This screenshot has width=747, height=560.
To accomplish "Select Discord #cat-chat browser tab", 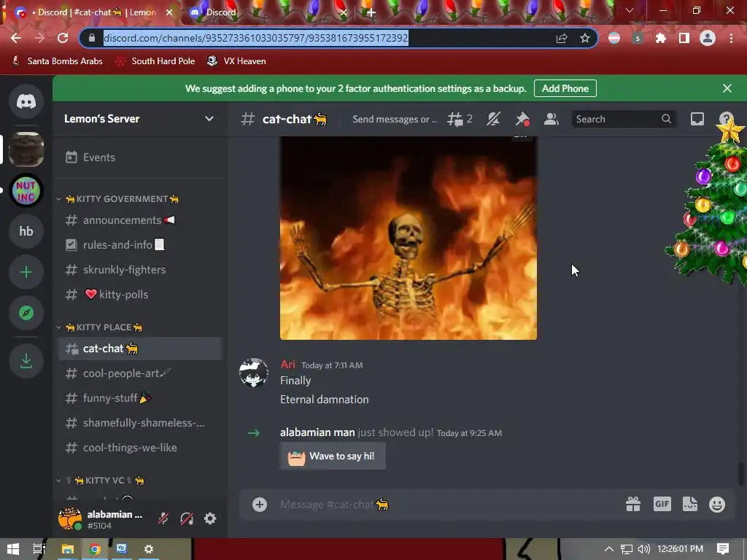I will (x=93, y=12).
